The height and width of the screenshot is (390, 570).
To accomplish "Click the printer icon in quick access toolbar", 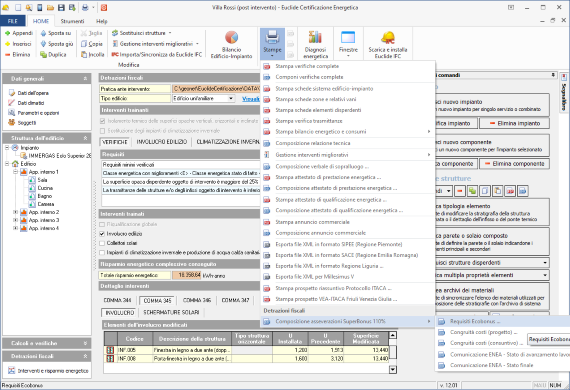I will click(85, 7).
